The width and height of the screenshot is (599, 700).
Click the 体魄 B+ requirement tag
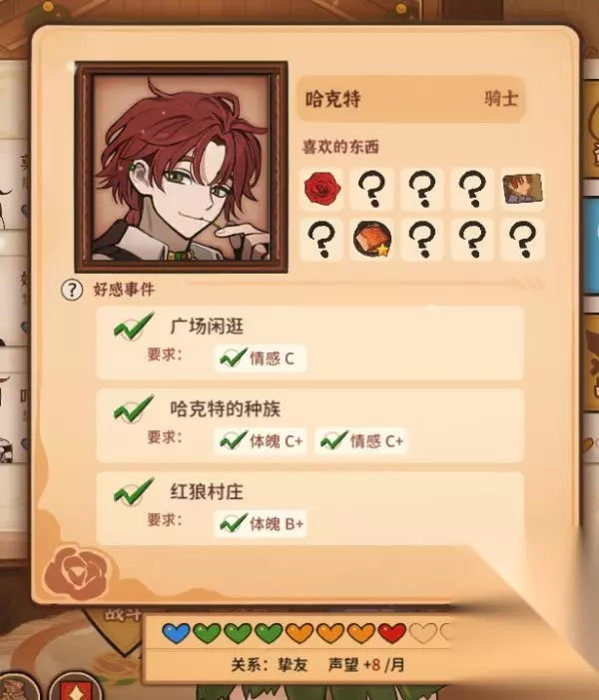(261, 523)
